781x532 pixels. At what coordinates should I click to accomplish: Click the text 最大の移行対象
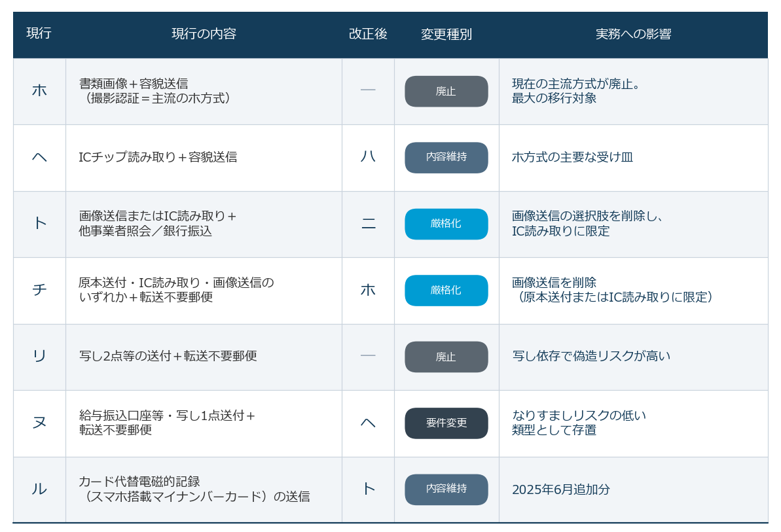[554, 99]
